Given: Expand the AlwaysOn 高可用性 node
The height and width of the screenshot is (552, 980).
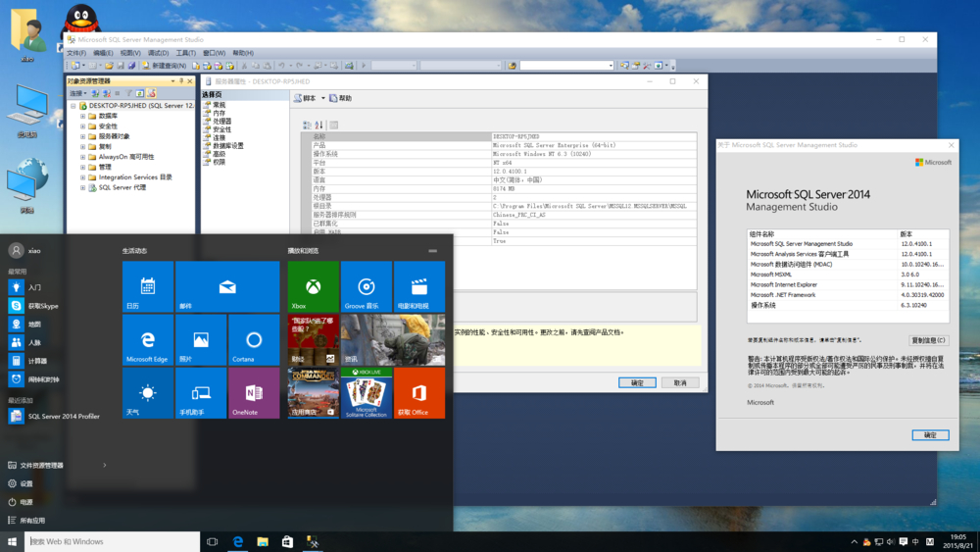Looking at the screenshot, I should (x=82, y=157).
